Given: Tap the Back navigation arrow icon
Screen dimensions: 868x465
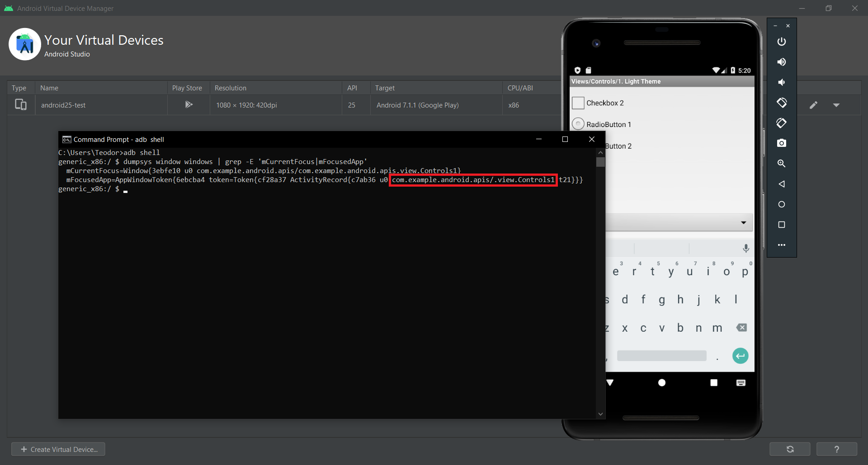Looking at the screenshot, I should click(782, 184).
